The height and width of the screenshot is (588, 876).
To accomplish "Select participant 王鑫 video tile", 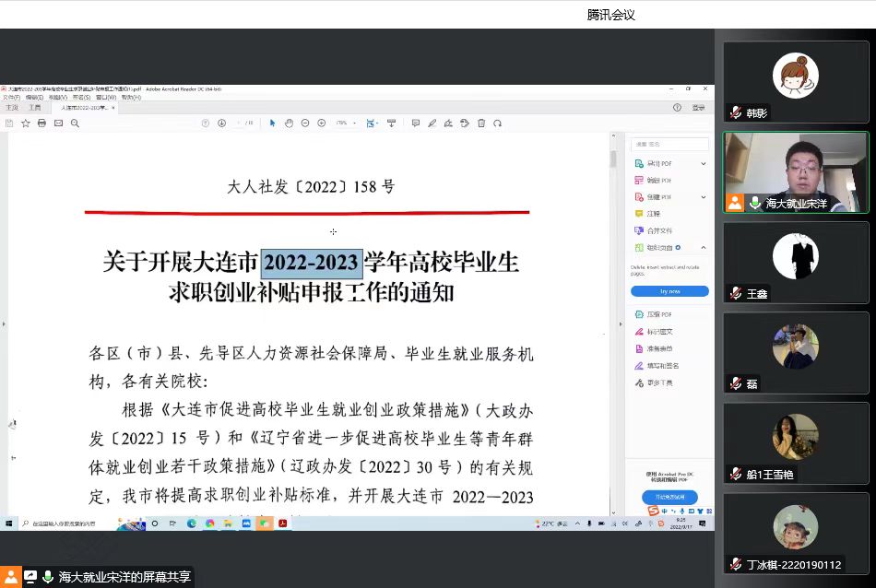I will point(796,263).
